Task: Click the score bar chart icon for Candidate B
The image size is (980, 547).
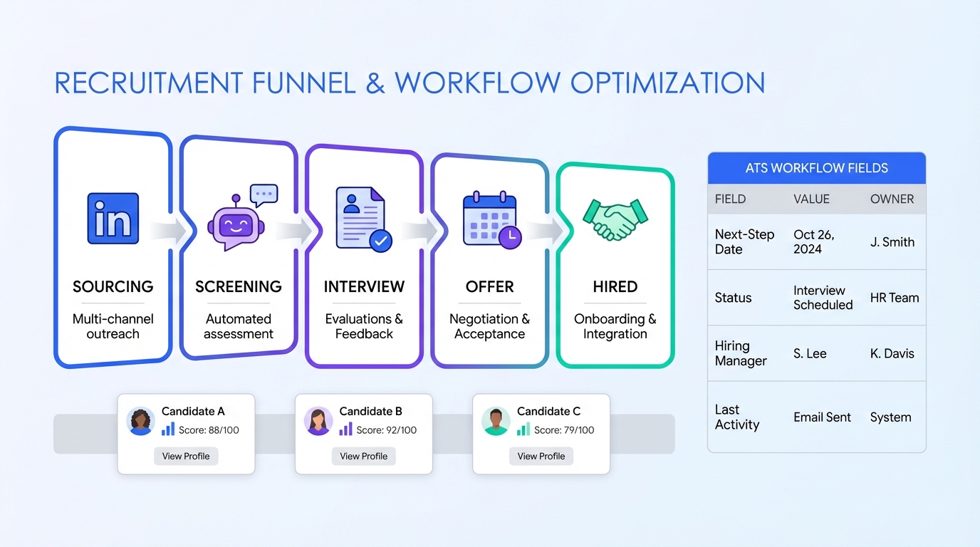Action: [x=345, y=429]
